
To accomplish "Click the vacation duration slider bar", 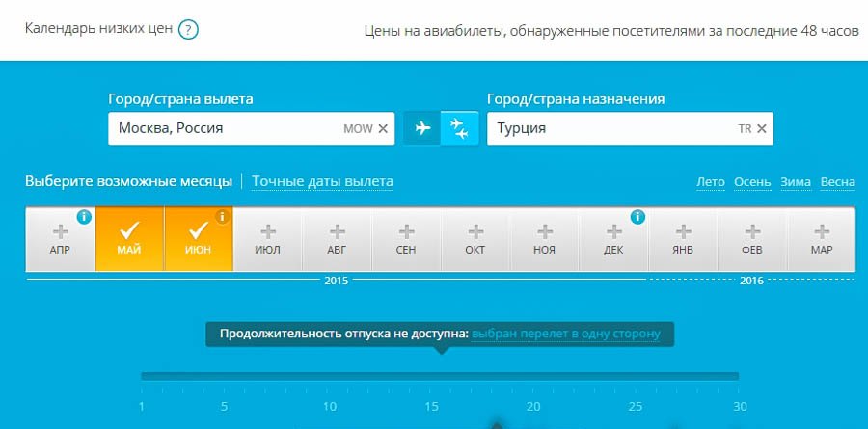I will tap(440, 376).
